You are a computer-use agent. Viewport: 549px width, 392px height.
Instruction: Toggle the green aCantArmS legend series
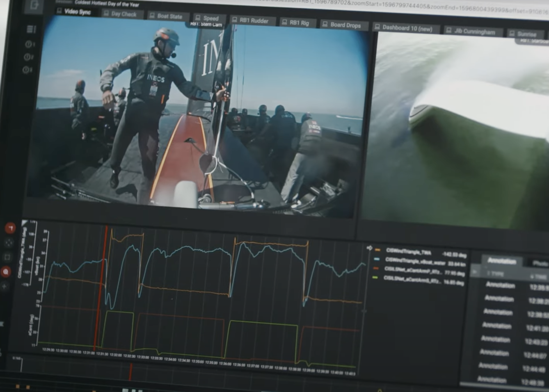coord(412,278)
